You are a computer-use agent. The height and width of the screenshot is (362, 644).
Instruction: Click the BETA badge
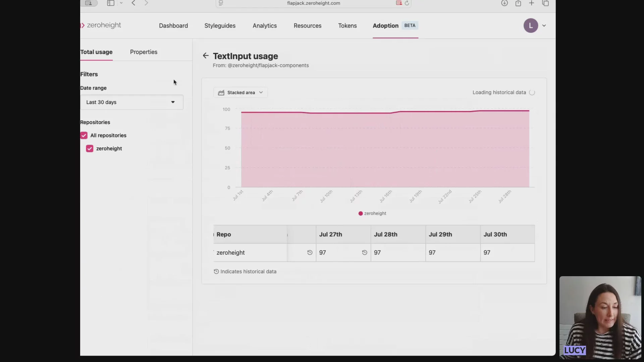click(410, 25)
